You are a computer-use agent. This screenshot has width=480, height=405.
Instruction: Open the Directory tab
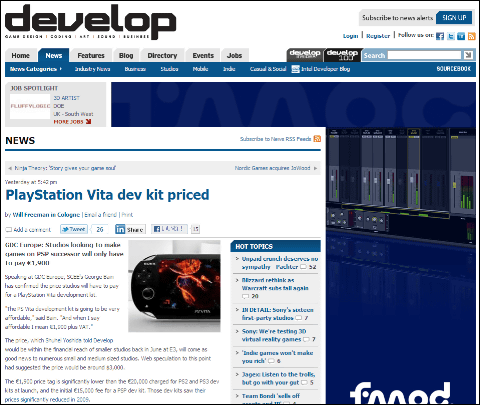[x=162, y=55]
